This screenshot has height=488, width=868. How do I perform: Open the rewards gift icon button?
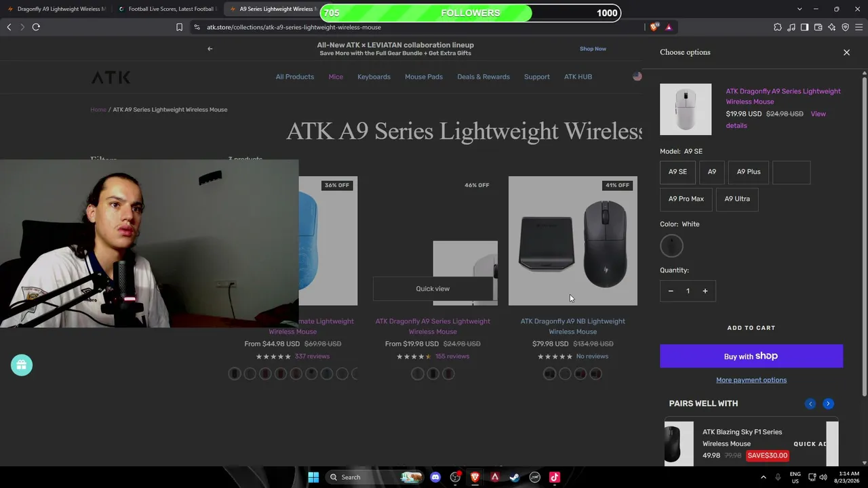point(22,365)
